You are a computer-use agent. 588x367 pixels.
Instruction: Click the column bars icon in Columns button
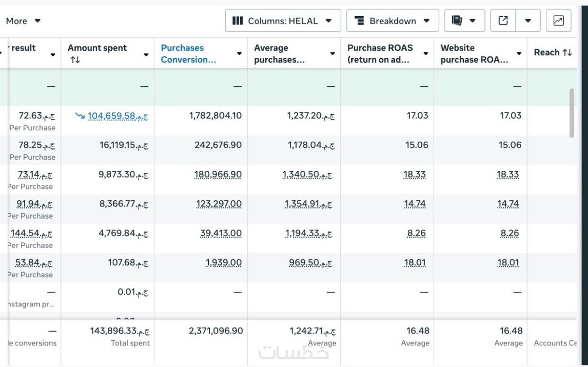[238, 21]
